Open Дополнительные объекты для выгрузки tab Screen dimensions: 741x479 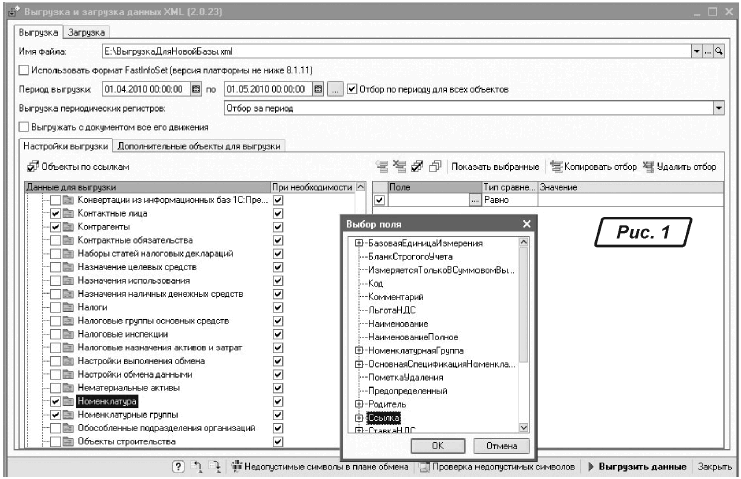pos(199,146)
